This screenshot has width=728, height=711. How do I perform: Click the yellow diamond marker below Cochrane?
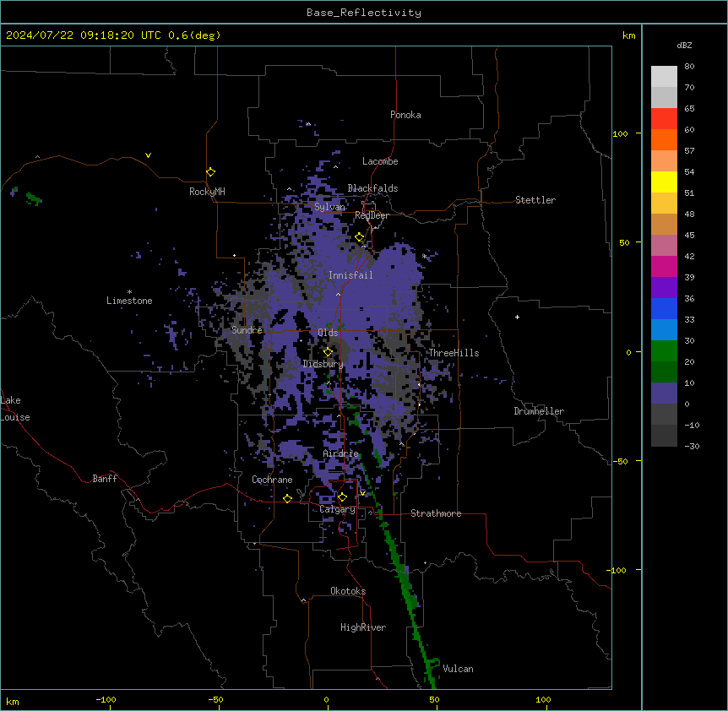[287, 498]
